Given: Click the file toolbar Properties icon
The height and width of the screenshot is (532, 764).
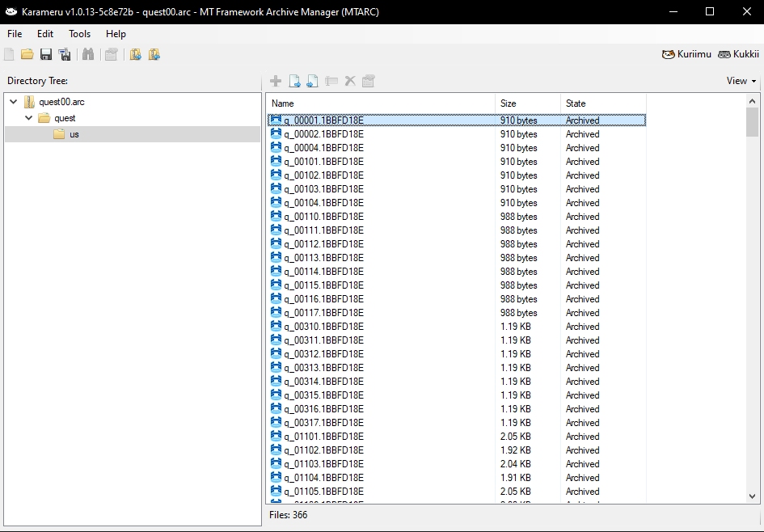Looking at the screenshot, I should point(369,81).
